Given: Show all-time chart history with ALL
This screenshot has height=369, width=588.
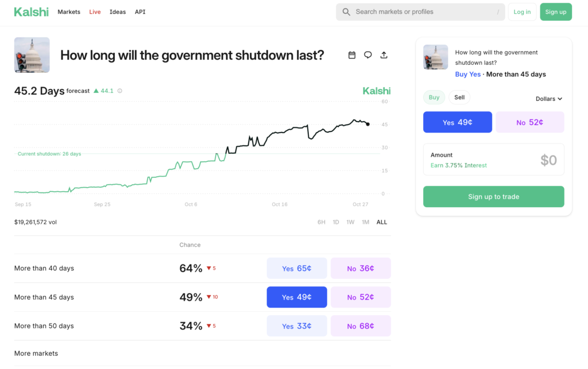Looking at the screenshot, I should click(x=381, y=222).
